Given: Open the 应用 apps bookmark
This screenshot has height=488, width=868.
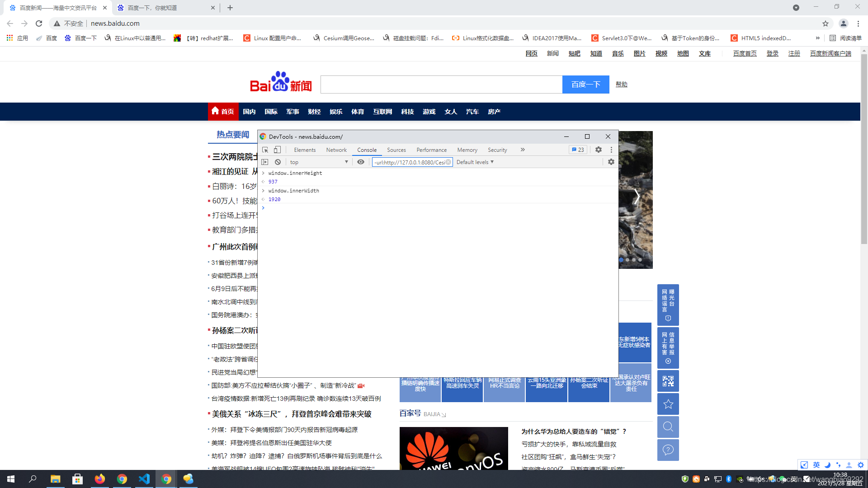Looking at the screenshot, I should pos(17,38).
